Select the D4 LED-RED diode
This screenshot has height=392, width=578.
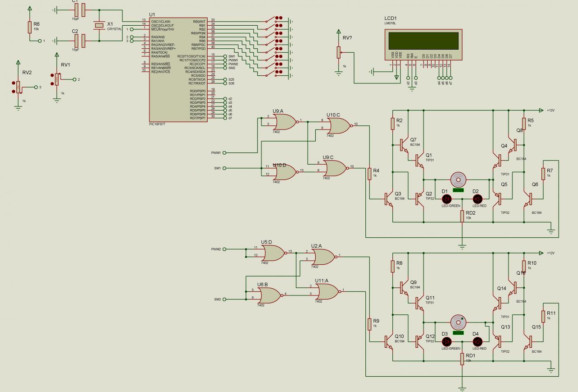point(478,341)
